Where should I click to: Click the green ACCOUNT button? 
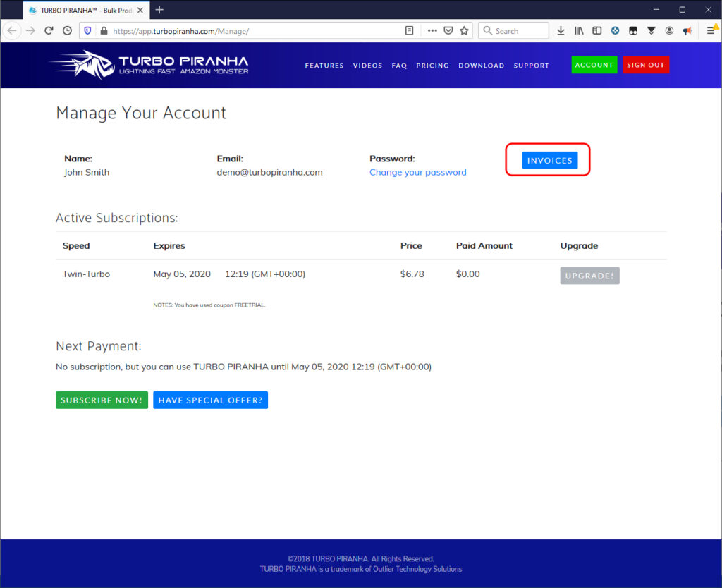pos(594,65)
